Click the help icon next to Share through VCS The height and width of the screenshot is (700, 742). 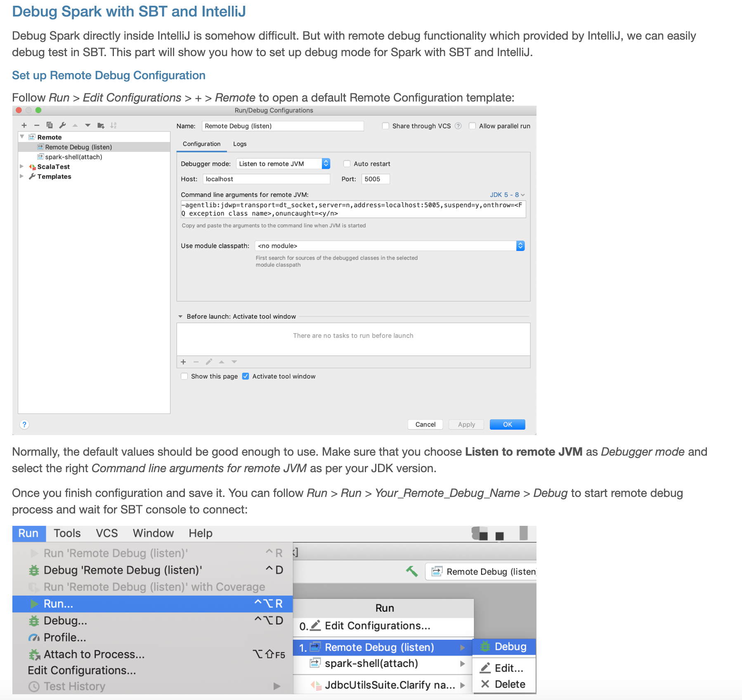[x=458, y=126]
